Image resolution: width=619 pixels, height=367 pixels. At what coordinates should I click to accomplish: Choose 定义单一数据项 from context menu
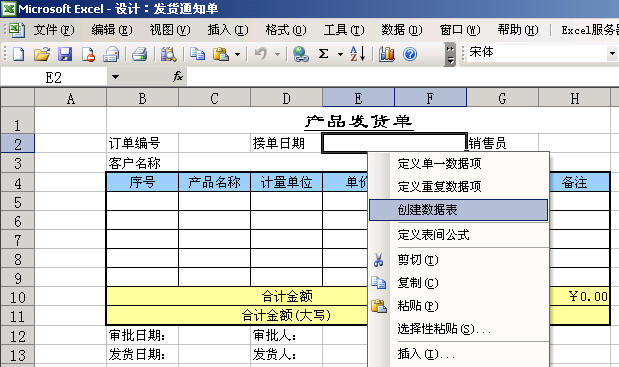[458, 163]
